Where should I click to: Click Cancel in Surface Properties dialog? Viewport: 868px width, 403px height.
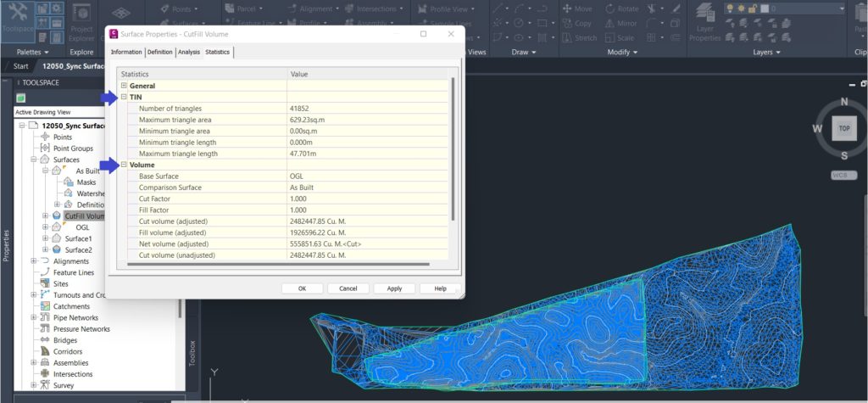348,288
